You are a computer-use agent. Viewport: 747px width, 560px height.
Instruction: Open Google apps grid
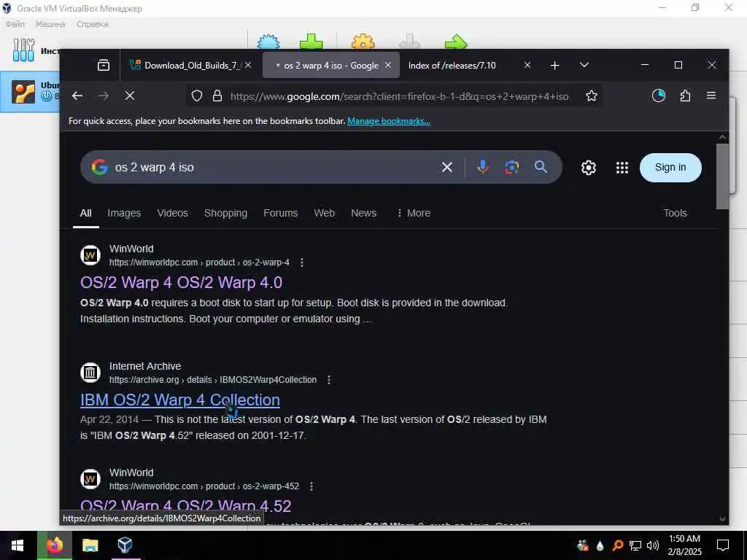click(x=622, y=168)
